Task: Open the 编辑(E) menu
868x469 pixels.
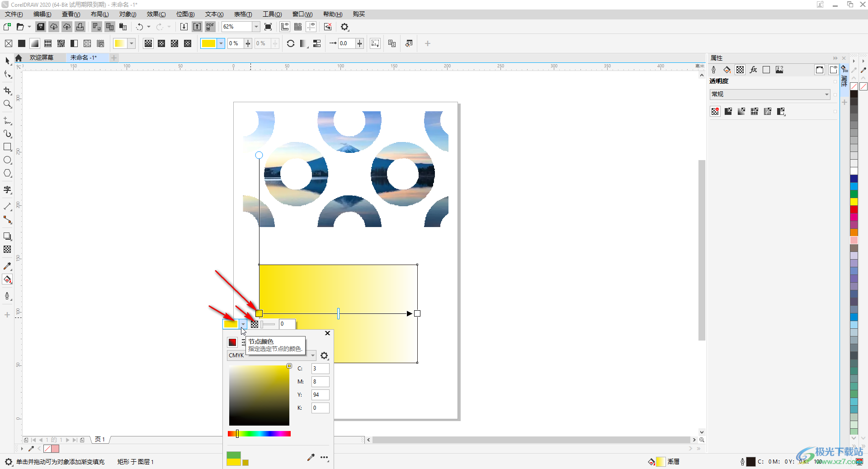Action: click(x=42, y=14)
